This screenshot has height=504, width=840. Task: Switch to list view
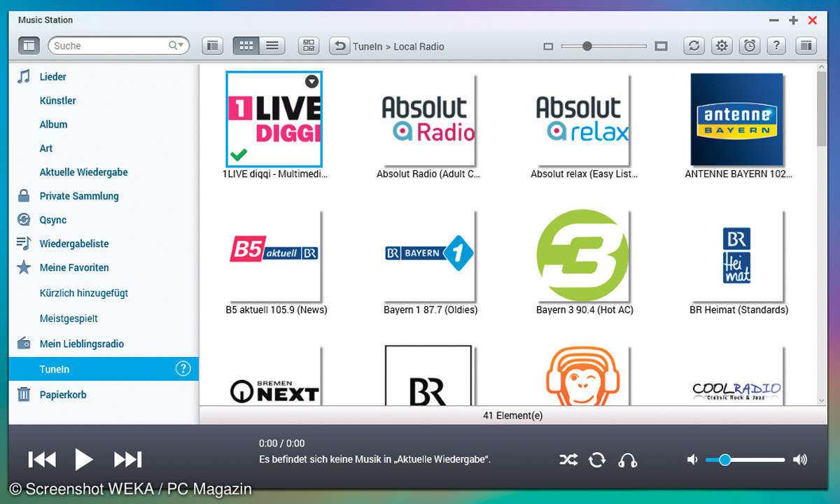pos(272,45)
